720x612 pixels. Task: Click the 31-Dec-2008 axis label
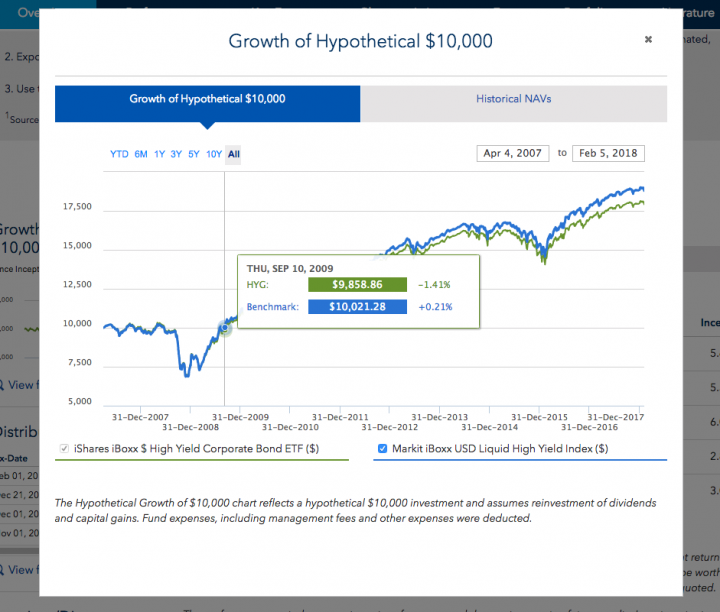191,427
